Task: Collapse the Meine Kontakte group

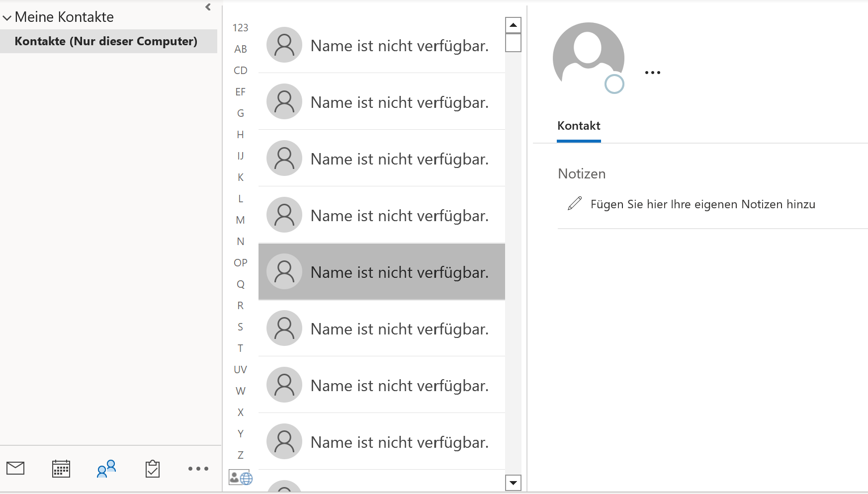Action: (x=7, y=18)
